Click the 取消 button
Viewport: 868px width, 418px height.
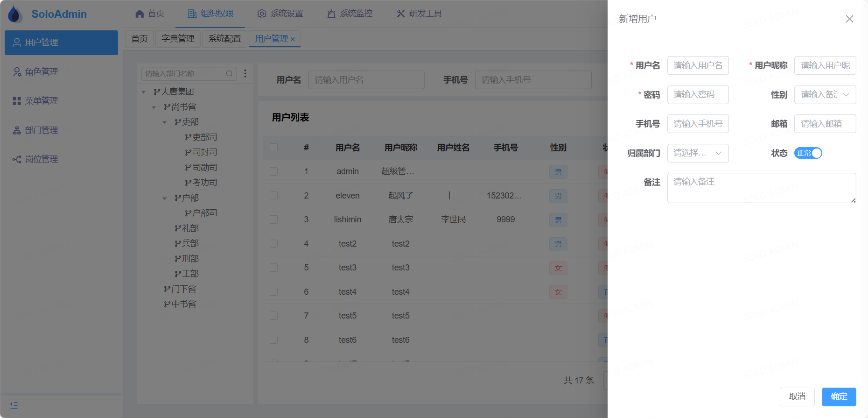click(797, 397)
